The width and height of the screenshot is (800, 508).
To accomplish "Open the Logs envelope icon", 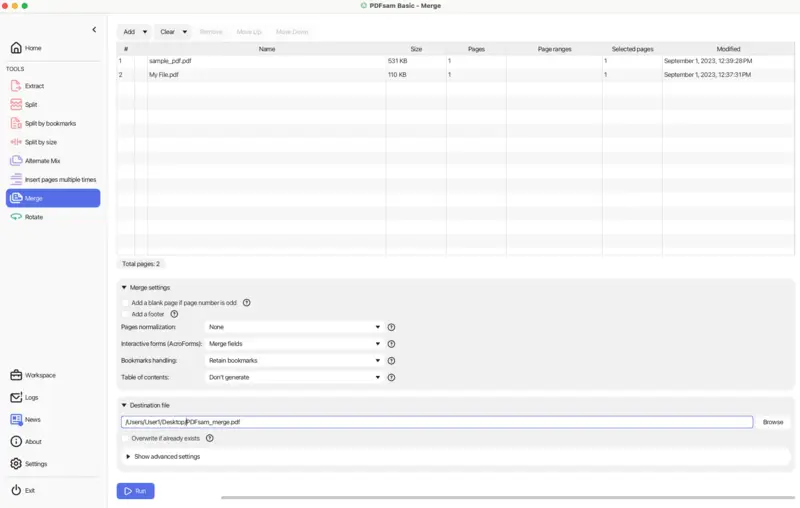I will click(16, 397).
